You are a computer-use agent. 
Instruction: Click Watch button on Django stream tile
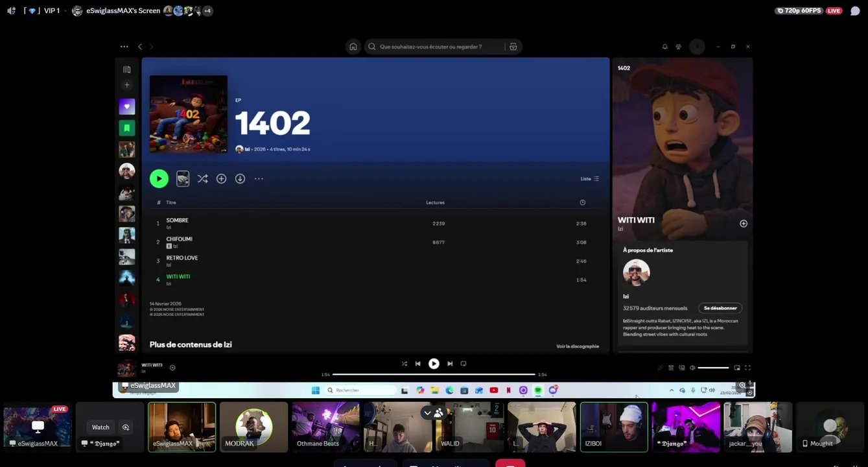click(x=100, y=427)
